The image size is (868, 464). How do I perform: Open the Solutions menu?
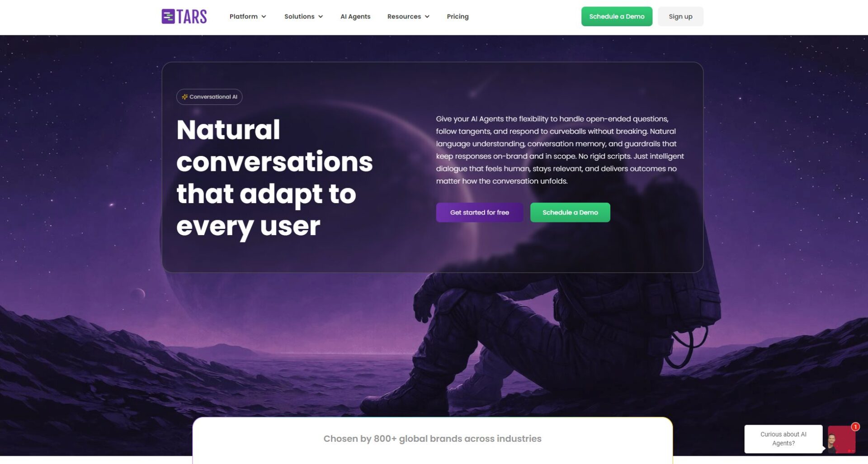click(303, 17)
